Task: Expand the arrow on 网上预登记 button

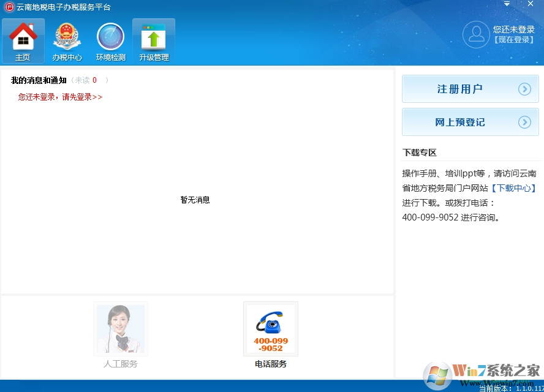Action: [x=525, y=122]
